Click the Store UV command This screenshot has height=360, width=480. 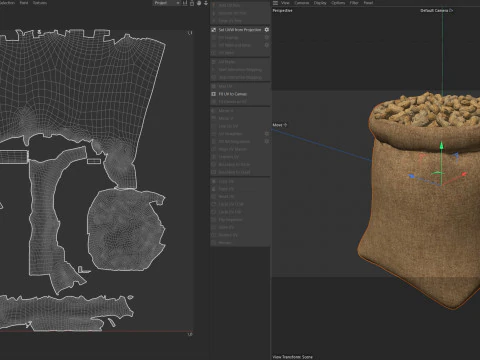[226, 227]
